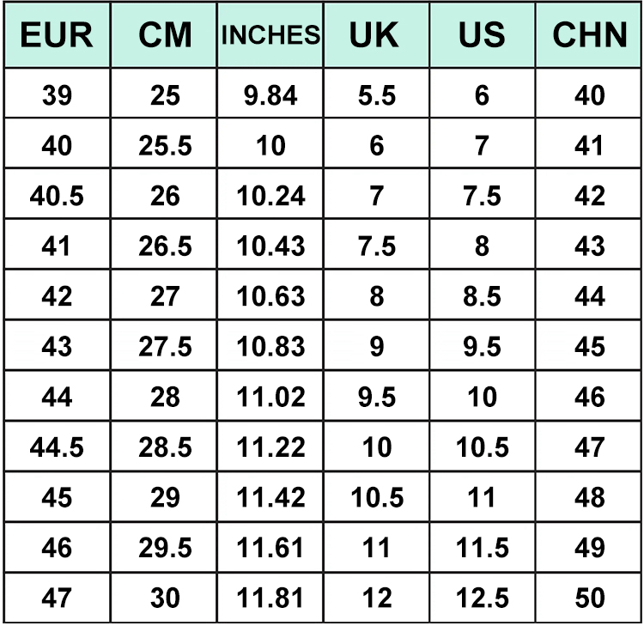This screenshot has width=644, height=644.
Task: Click the UK column header
Action: click(x=376, y=35)
